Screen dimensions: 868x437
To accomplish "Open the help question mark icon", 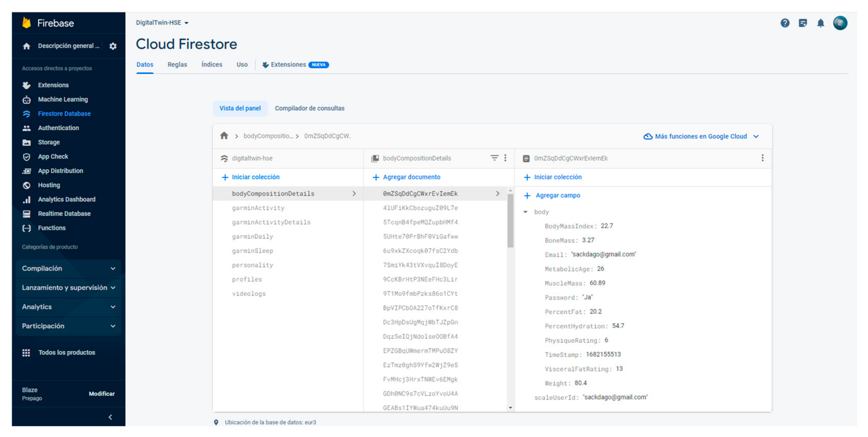I will [x=785, y=23].
